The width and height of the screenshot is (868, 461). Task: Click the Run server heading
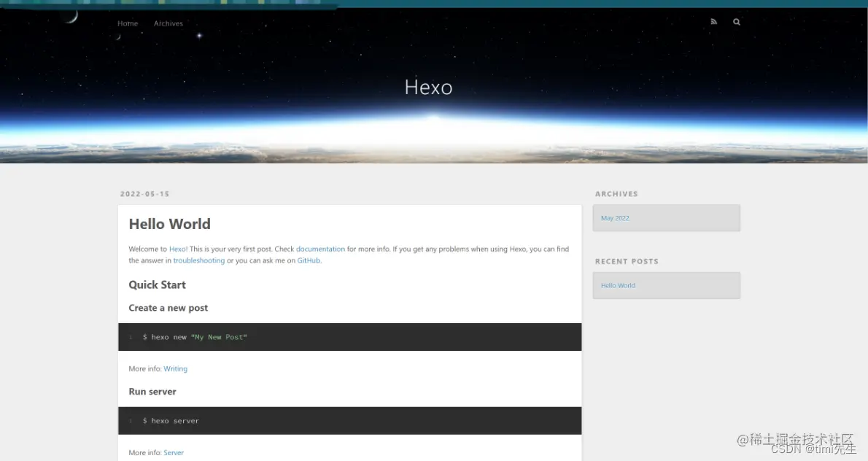(x=152, y=392)
